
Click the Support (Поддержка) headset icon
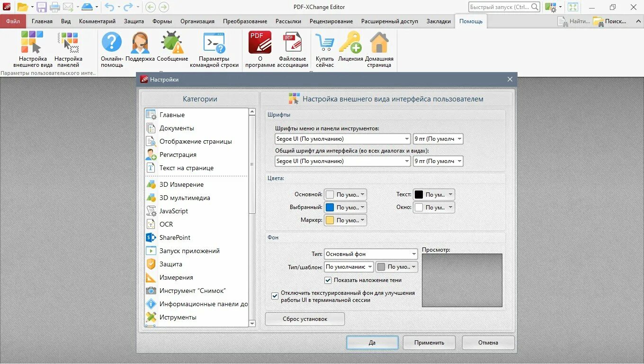[x=140, y=47]
